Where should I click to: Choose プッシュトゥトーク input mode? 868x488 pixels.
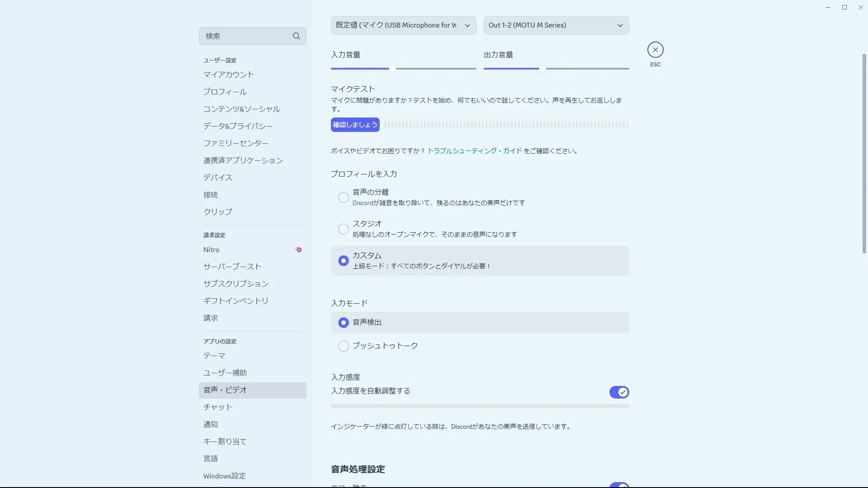pos(344,346)
